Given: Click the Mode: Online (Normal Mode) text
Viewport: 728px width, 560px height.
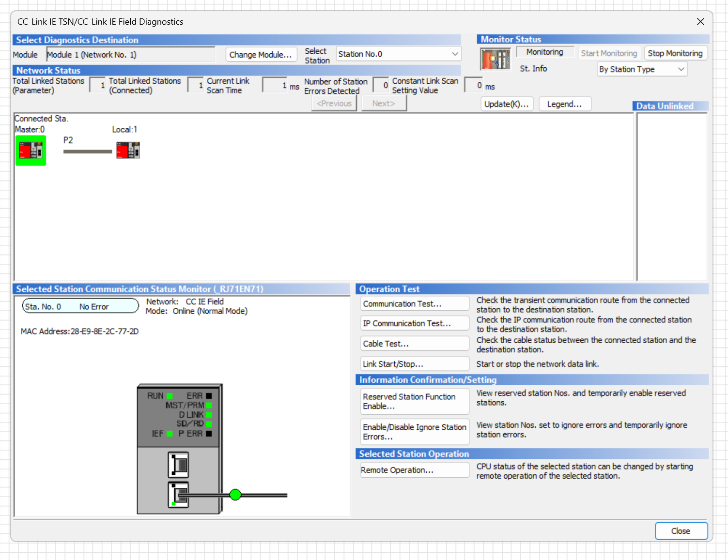Looking at the screenshot, I should click(x=197, y=311).
